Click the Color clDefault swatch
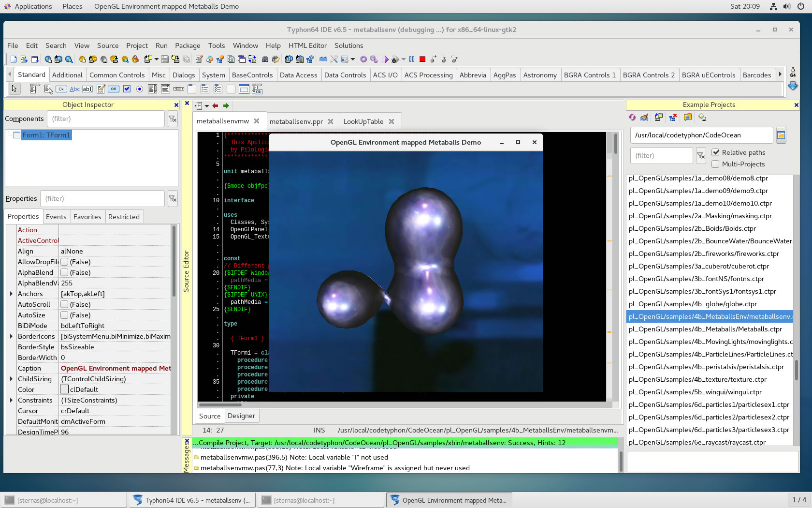 (64, 389)
